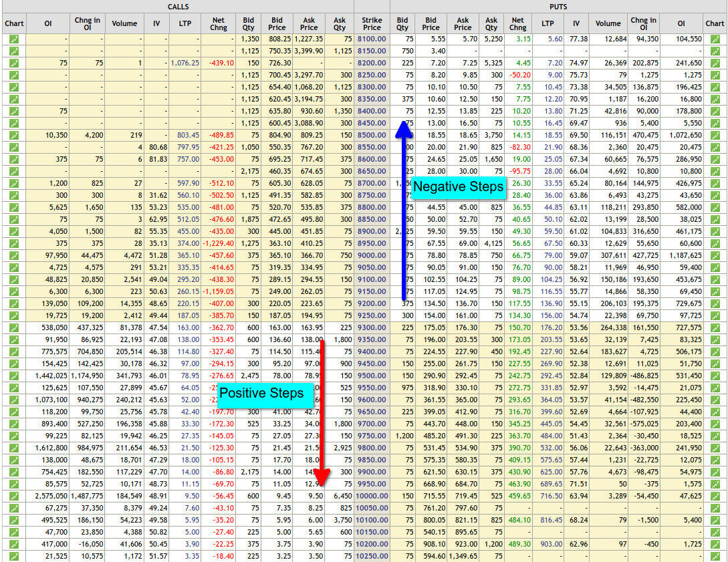Click the CALLS section header
The width and height of the screenshot is (728, 562).
(x=176, y=7)
